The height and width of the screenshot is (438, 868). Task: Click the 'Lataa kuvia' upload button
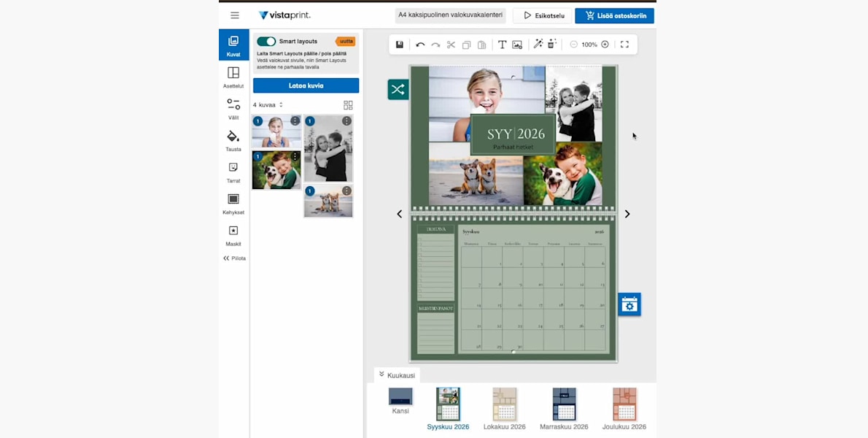[x=306, y=85]
